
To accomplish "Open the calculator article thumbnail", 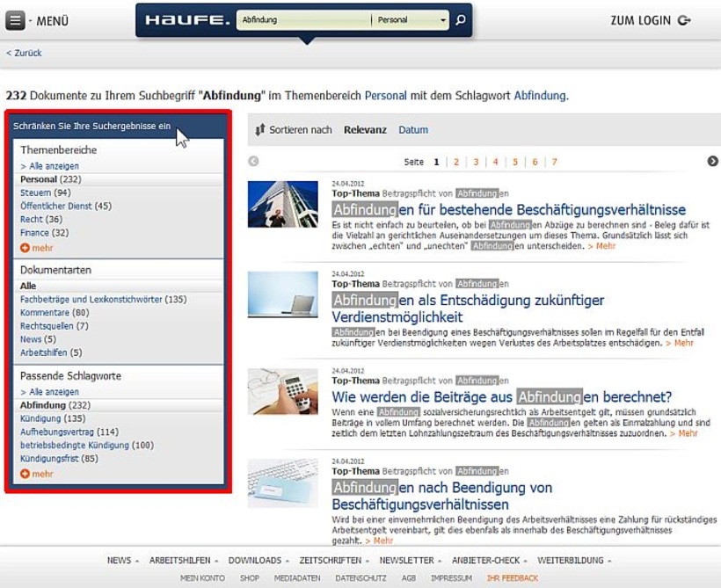I will [282, 392].
